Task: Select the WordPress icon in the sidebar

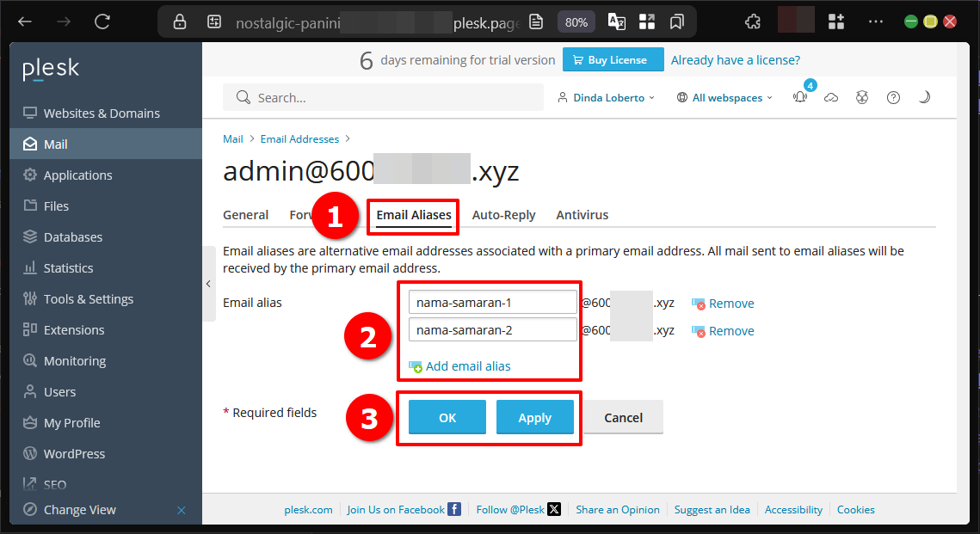Action: coord(29,453)
